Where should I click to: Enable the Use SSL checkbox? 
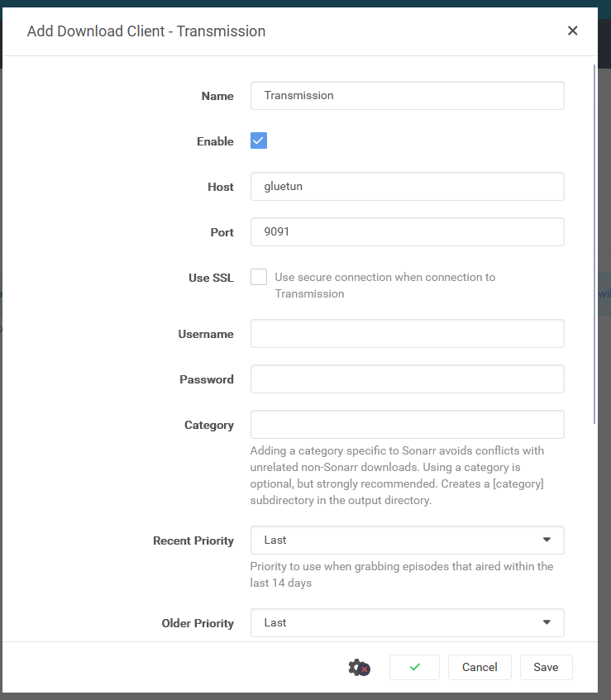pos(259,277)
